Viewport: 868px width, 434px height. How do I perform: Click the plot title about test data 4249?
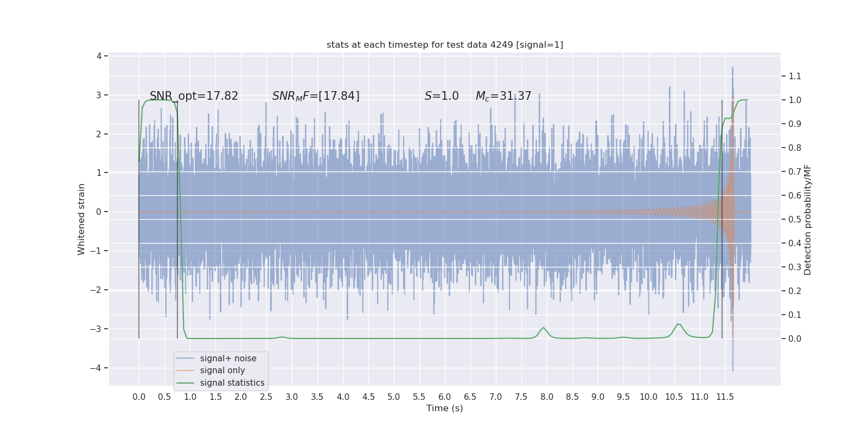445,44
